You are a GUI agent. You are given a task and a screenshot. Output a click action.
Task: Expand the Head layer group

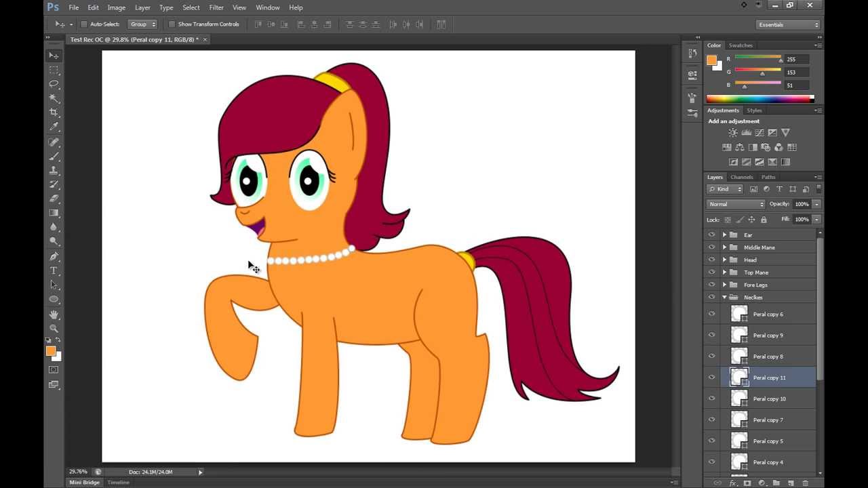[724, 260]
